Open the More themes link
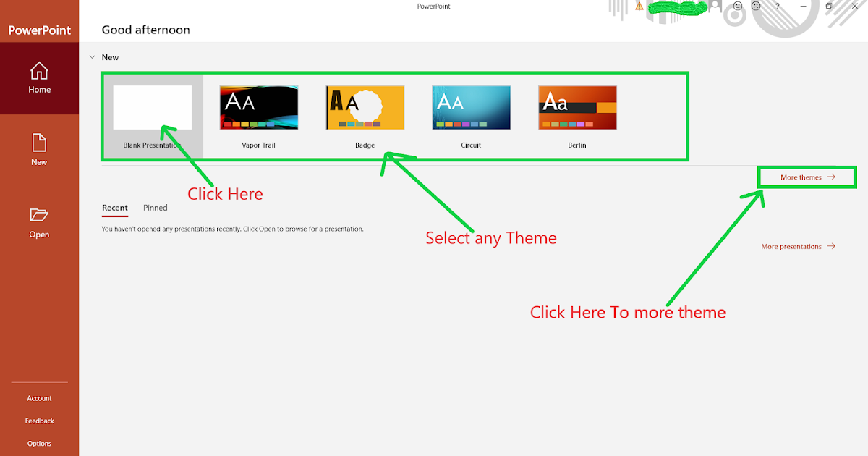This screenshot has height=456, width=868. coord(808,177)
